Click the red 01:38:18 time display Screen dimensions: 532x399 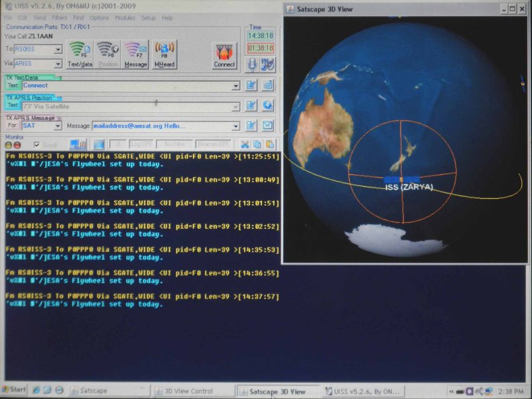pyautogui.click(x=260, y=48)
